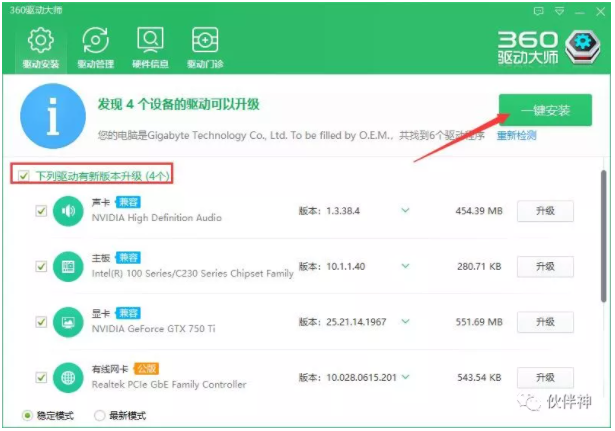Screen dimensions: 615x431
Task: Click the 360驱动大师 logo
Action: 548,48
